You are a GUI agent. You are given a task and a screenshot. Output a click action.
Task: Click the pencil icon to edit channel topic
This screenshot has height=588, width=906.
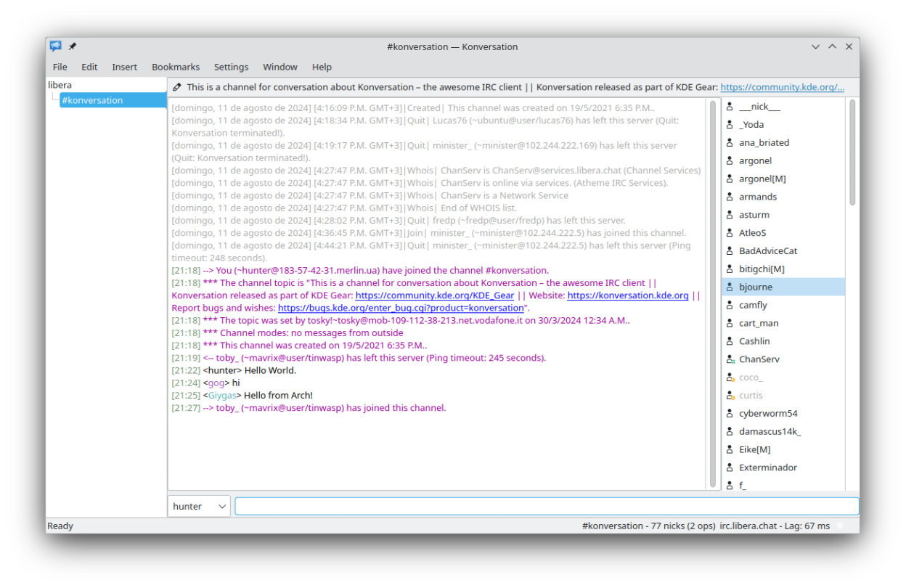(x=177, y=87)
